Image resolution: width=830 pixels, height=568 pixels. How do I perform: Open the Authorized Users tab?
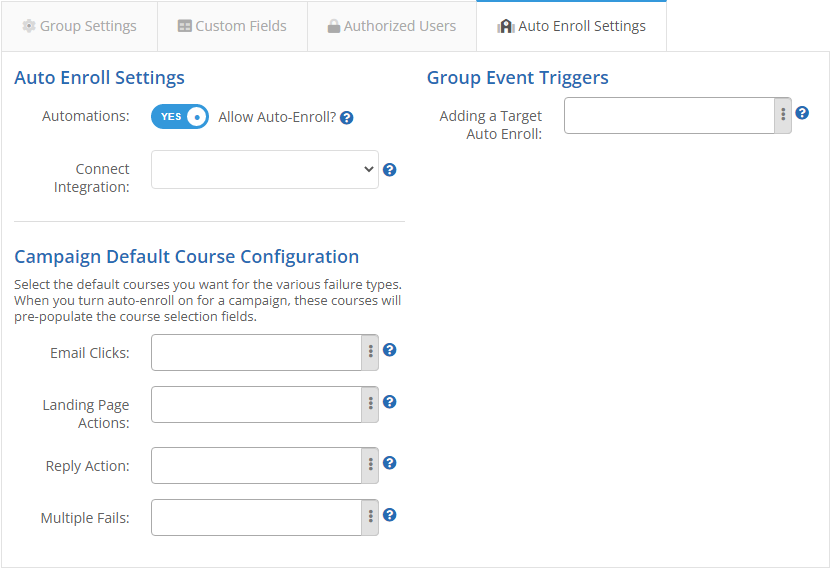coord(391,26)
